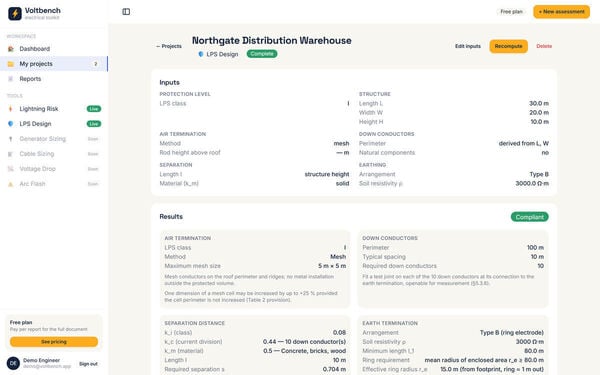The width and height of the screenshot is (600, 375).
Task: Click the My projects folder icon
Action: 11,64
